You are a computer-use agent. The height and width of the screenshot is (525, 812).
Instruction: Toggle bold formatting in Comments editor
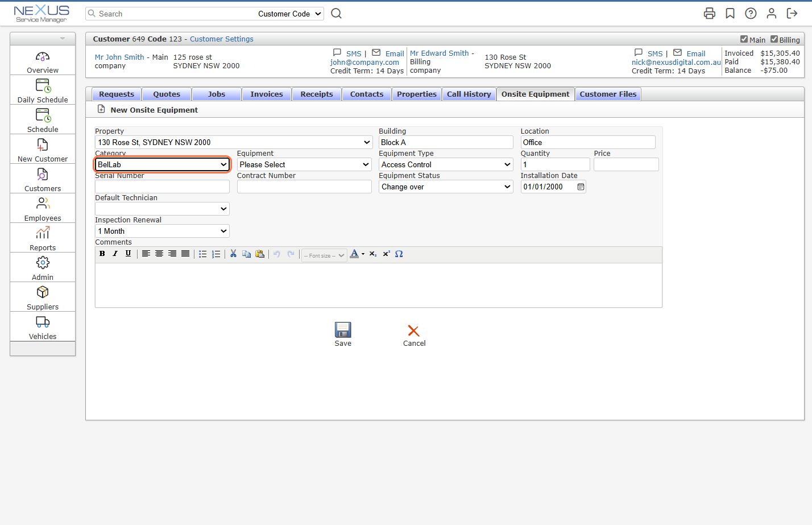(x=102, y=254)
